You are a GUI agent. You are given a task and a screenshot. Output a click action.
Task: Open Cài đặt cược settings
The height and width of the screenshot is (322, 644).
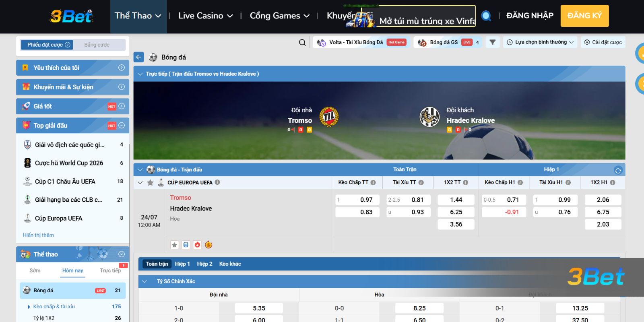pyautogui.click(x=603, y=42)
